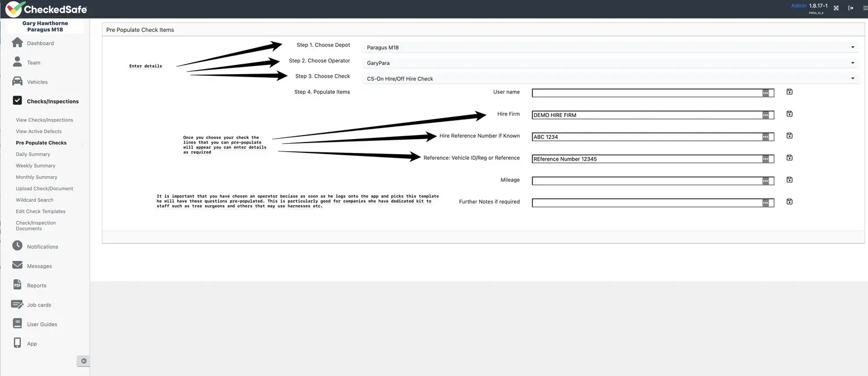Screen dimensions: 868x376
Task: Save the User name field entry
Action: 789,92
